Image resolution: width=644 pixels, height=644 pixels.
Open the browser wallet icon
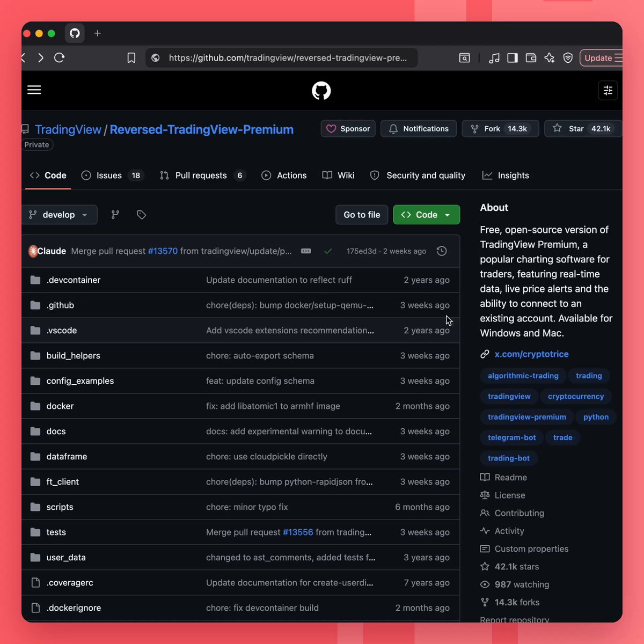point(531,58)
